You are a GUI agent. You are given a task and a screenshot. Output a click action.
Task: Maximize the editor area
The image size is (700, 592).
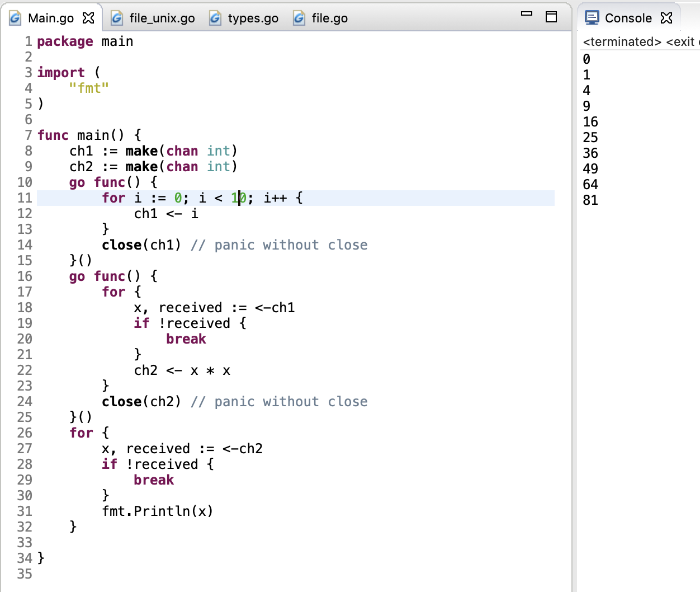coord(551,17)
